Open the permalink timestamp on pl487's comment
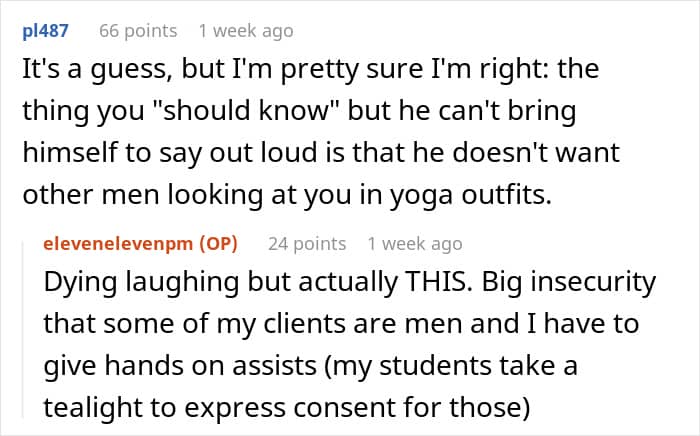The height and width of the screenshot is (436, 700). tap(246, 31)
